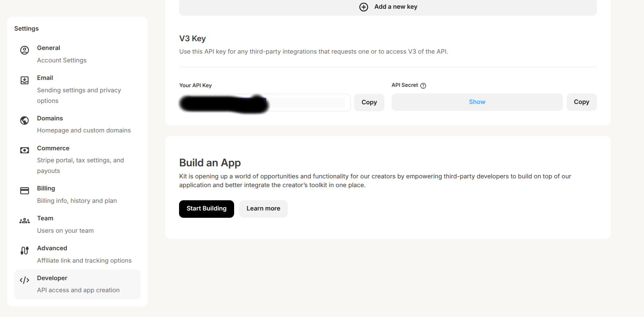Click Homepage and custom domains text

pyautogui.click(x=84, y=130)
